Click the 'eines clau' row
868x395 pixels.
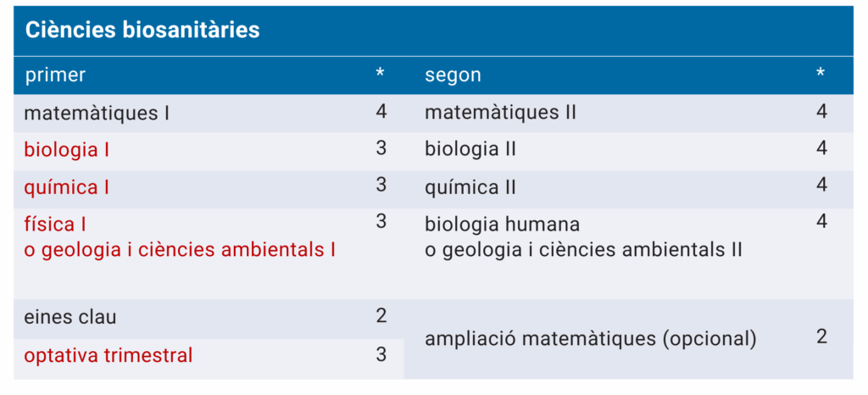(x=70, y=318)
